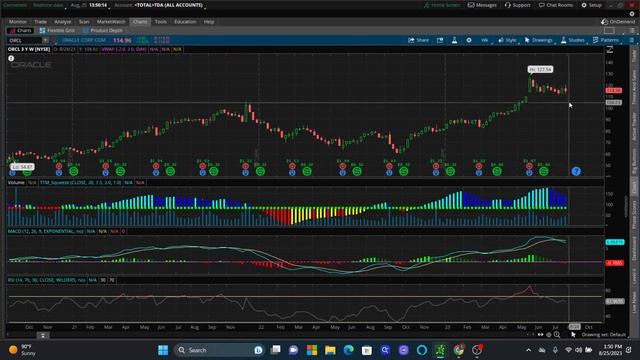Click the OnDemand button
Image resolution: width=640 pixels, height=360 pixels.
coord(618,22)
